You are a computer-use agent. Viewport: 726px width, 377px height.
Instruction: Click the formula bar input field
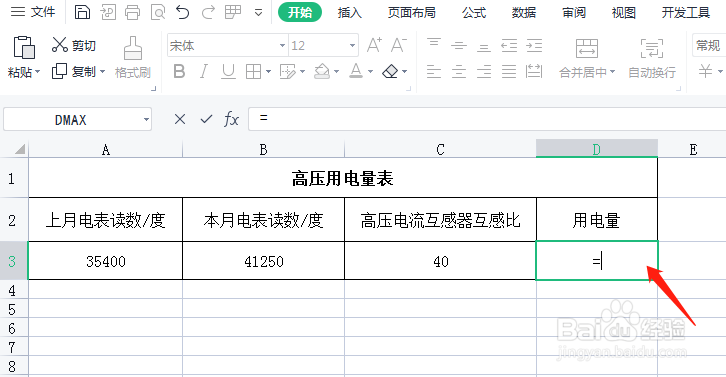(487, 119)
